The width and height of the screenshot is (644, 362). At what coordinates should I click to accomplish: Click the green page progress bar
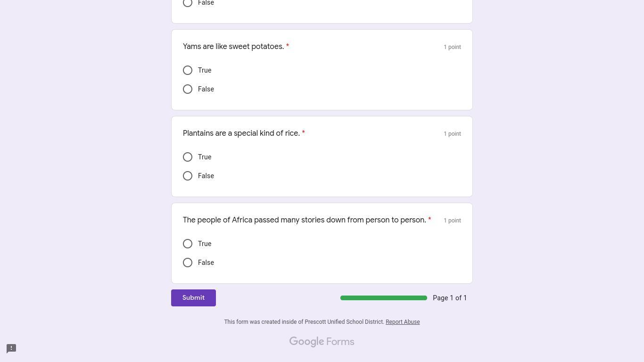click(x=383, y=298)
